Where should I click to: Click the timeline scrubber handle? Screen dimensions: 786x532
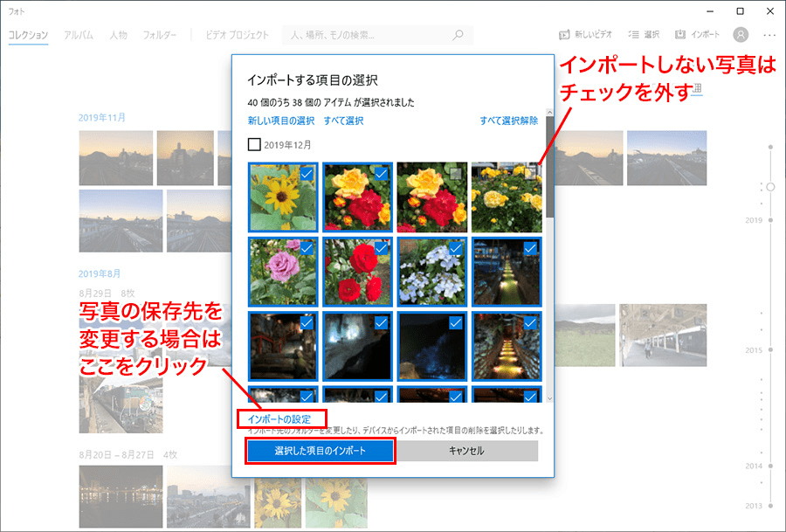point(770,187)
